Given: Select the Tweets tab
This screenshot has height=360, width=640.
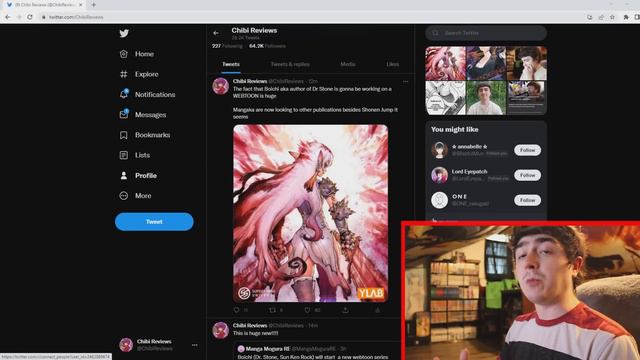Looking at the screenshot, I should click(231, 64).
